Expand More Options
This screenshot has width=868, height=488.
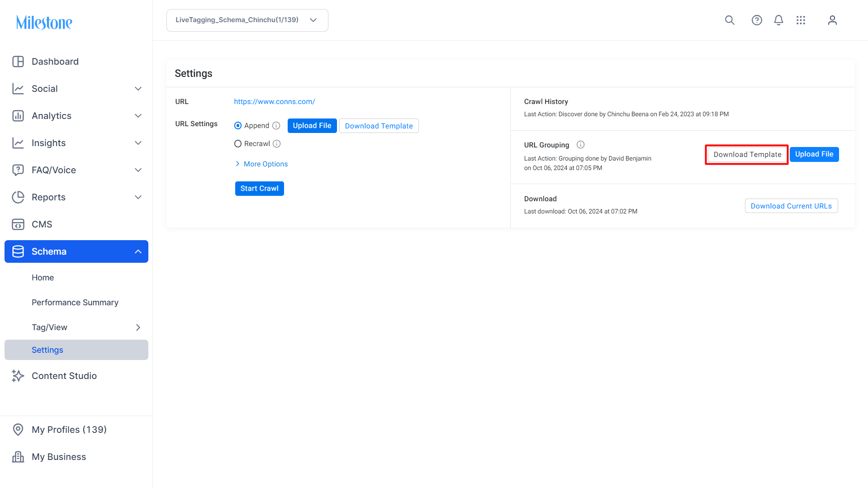tap(261, 164)
